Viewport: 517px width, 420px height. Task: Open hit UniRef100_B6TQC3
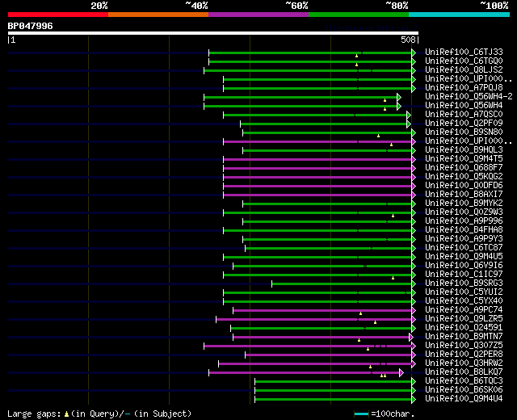coord(464,381)
